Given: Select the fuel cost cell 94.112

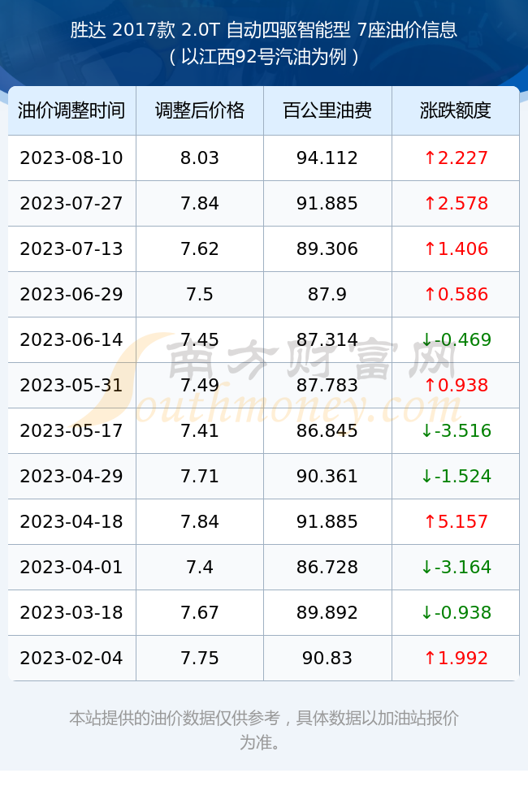Looking at the screenshot, I should (327, 158).
